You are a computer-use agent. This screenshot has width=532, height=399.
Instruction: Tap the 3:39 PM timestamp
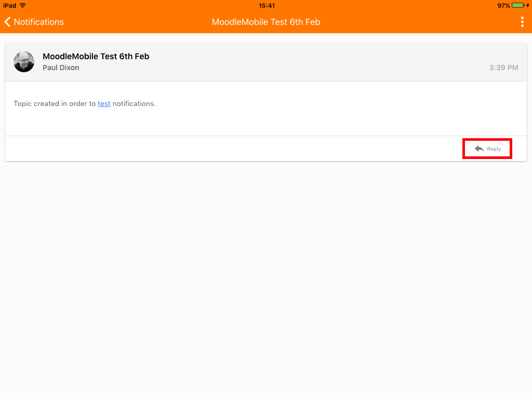point(503,68)
